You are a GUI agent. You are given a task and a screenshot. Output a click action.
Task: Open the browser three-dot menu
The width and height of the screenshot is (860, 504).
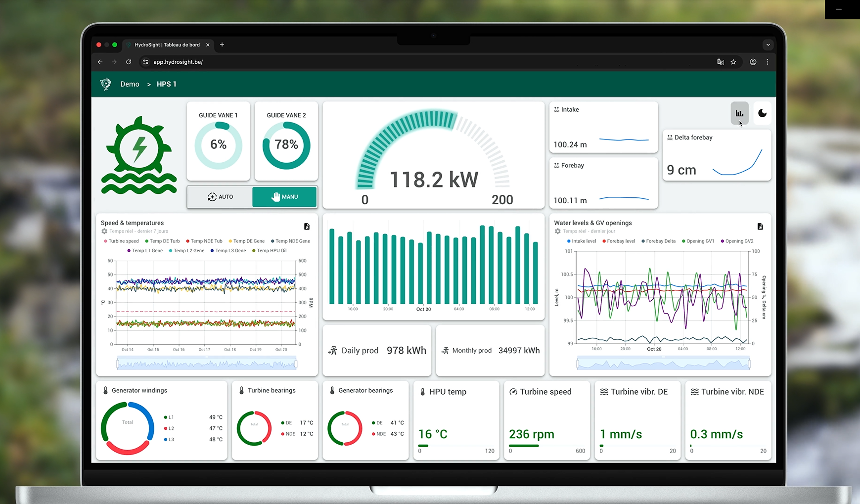click(767, 62)
